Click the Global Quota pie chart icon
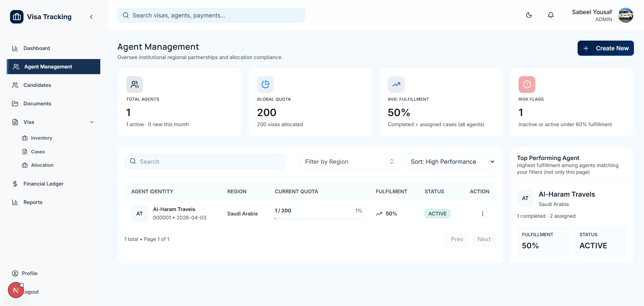The image size is (644, 306). pos(265,85)
